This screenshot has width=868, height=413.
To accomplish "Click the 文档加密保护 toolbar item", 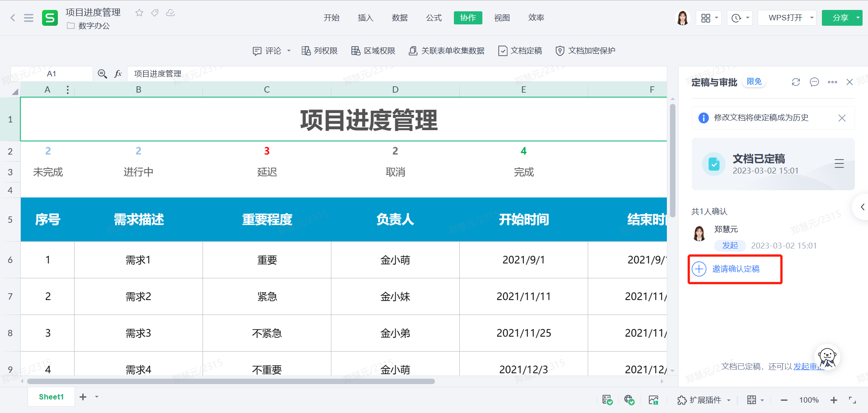I will 585,51.
